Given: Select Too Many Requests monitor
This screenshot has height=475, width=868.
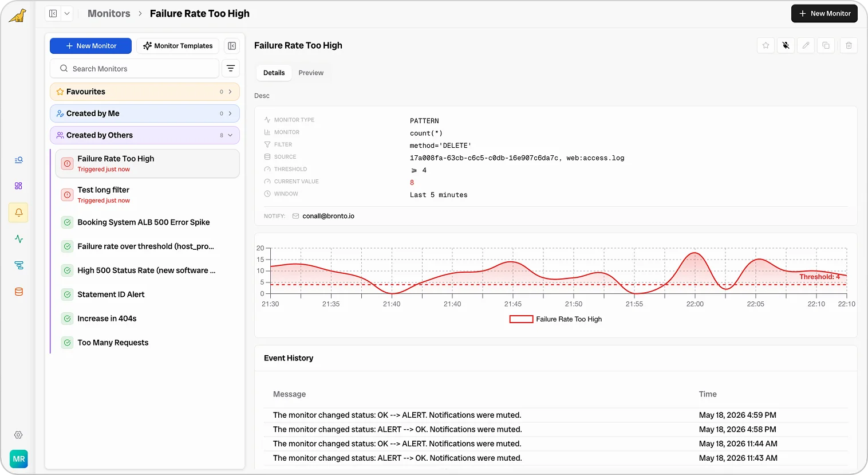Looking at the screenshot, I should 147,343.
